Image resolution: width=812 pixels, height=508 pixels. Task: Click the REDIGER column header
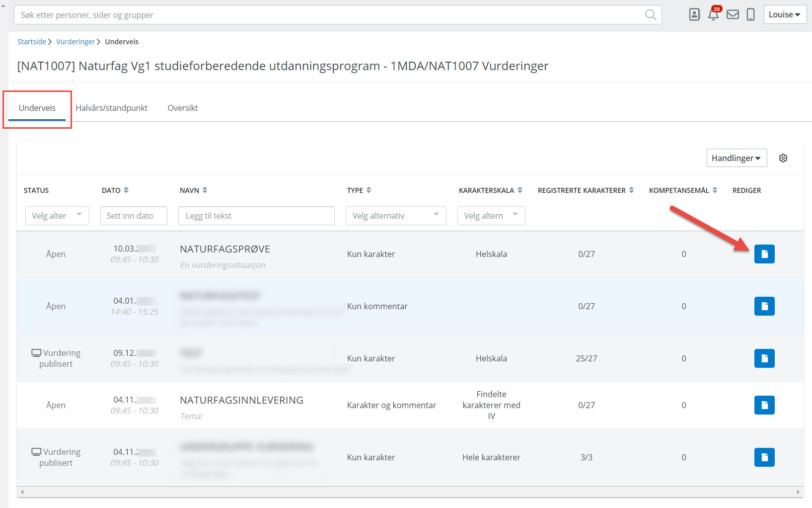pyautogui.click(x=746, y=190)
